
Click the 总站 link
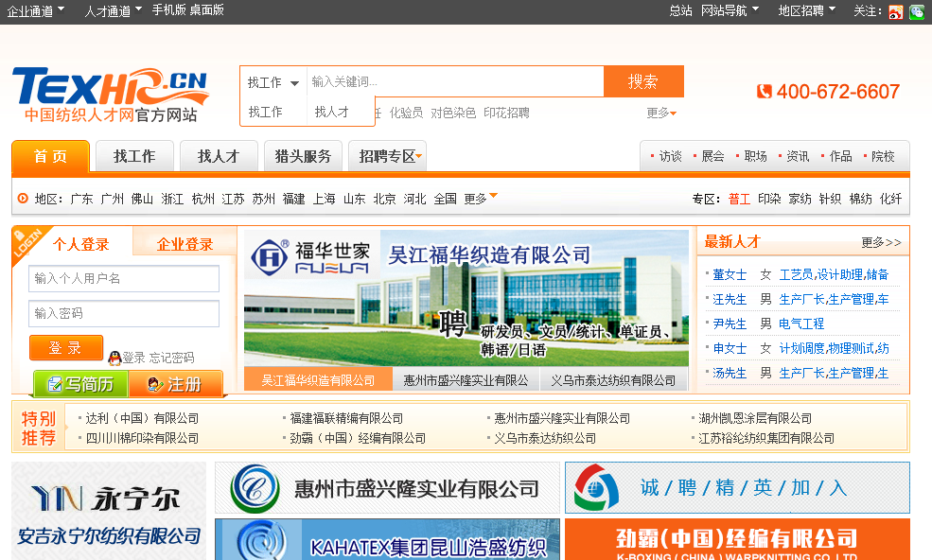pos(680,10)
